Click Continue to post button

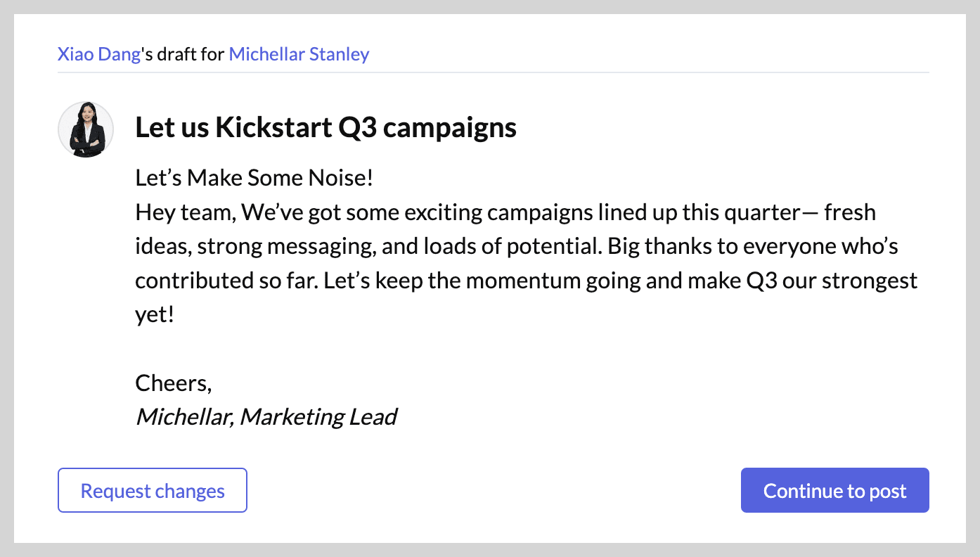835,490
